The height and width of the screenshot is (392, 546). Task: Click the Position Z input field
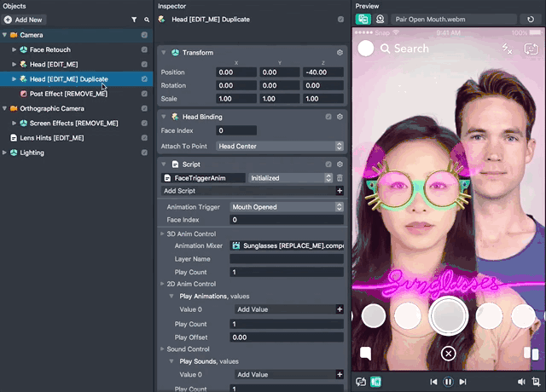pos(323,72)
